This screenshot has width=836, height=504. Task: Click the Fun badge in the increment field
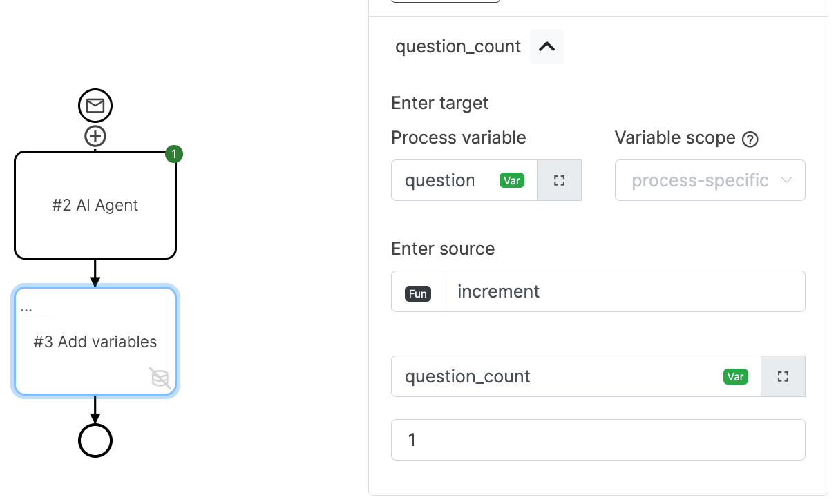(x=417, y=293)
